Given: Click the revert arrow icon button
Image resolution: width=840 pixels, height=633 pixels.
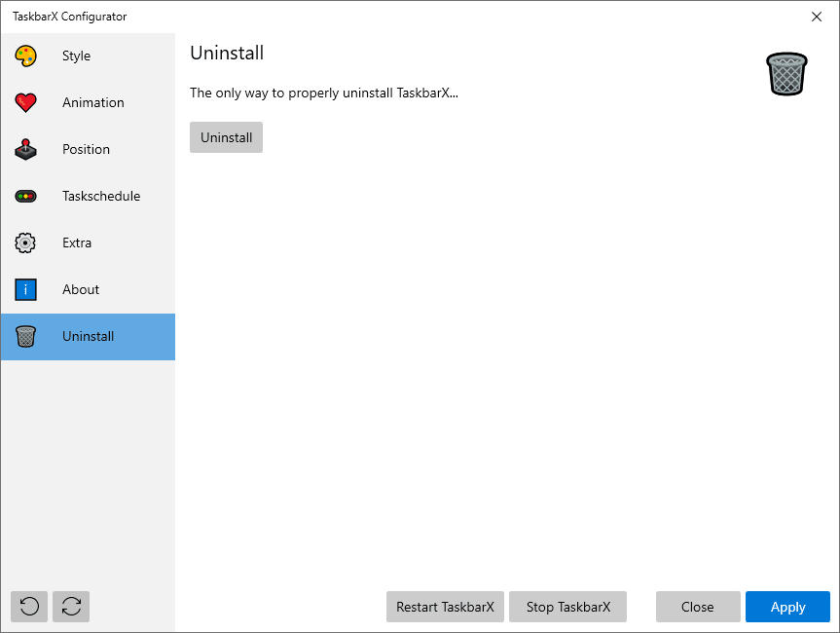Looking at the screenshot, I should (29, 607).
